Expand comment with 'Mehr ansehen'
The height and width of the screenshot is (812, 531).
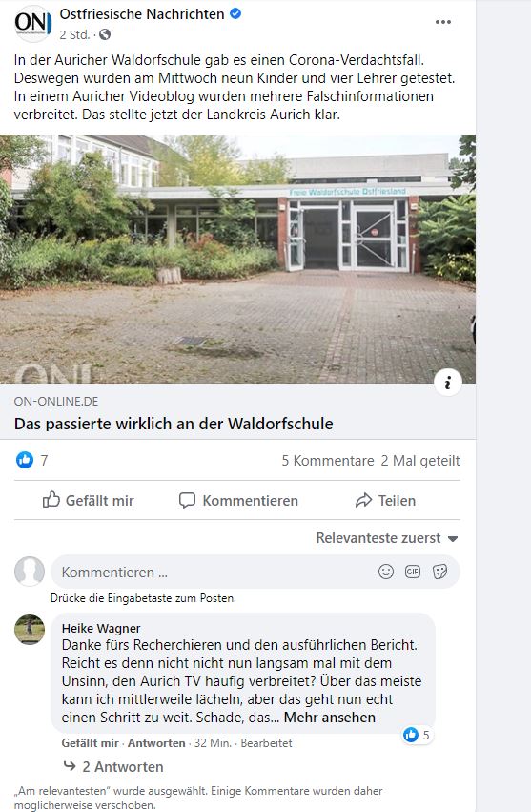click(330, 718)
